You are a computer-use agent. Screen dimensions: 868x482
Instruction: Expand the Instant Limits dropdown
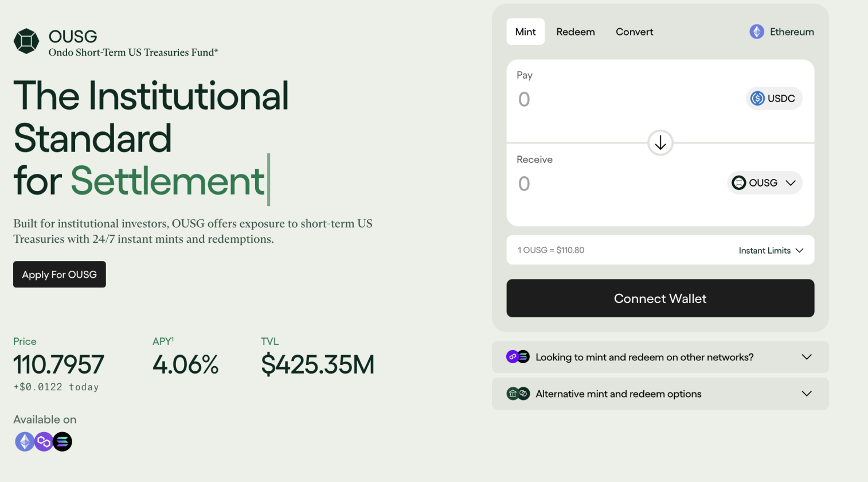click(771, 251)
